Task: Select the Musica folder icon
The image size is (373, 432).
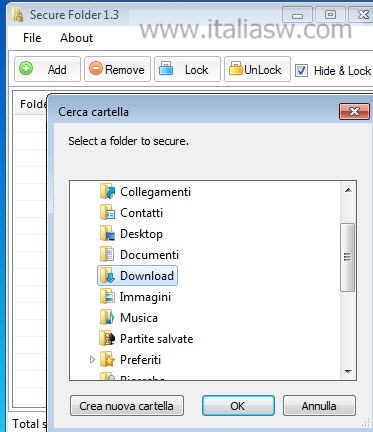Action: click(107, 318)
